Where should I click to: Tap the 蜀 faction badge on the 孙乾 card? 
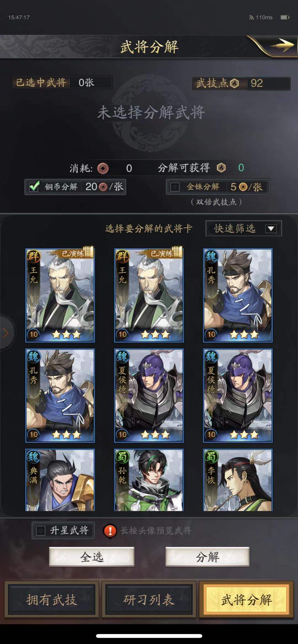(x=122, y=457)
